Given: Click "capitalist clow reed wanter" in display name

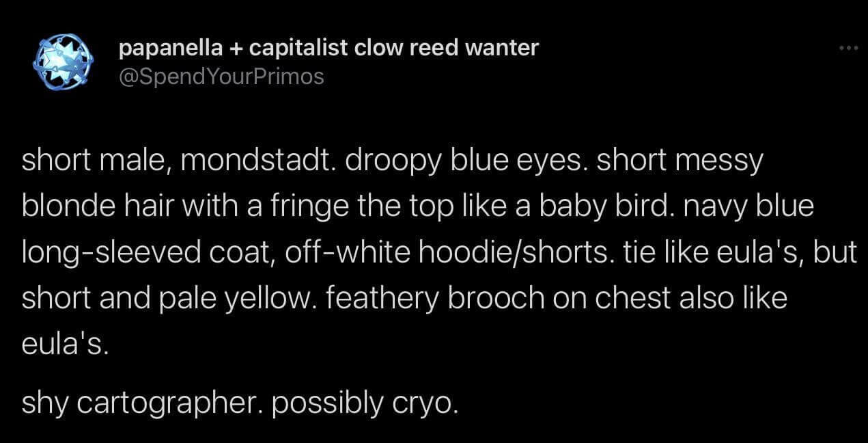Looking at the screenshot, I should 394,49.
